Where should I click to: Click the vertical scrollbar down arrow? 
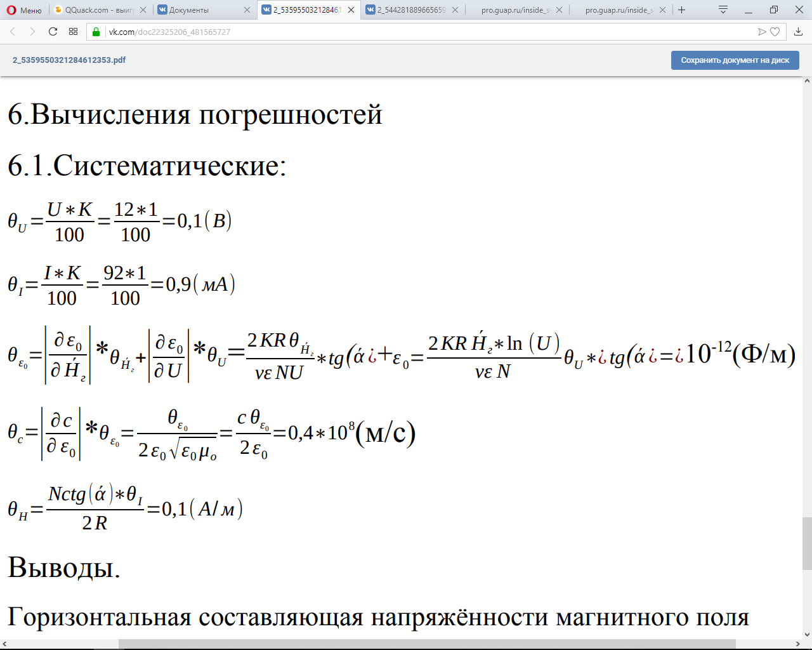click(x=807, y=634)
